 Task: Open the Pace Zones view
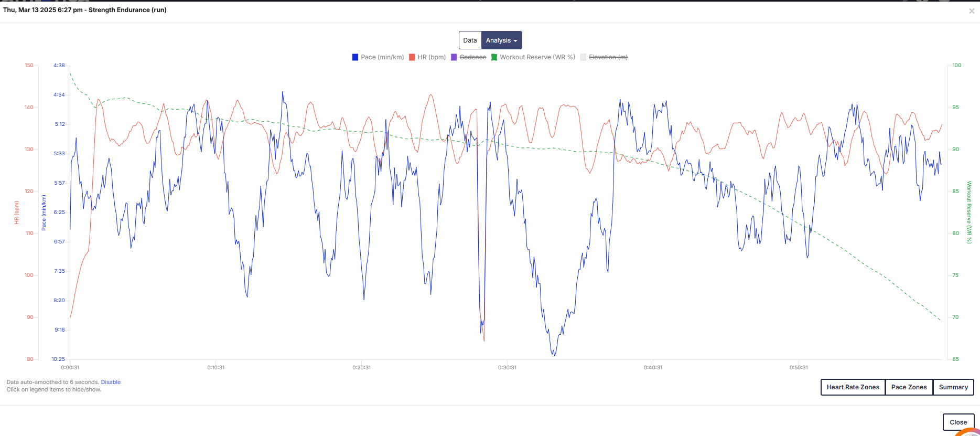click(909, 387)
